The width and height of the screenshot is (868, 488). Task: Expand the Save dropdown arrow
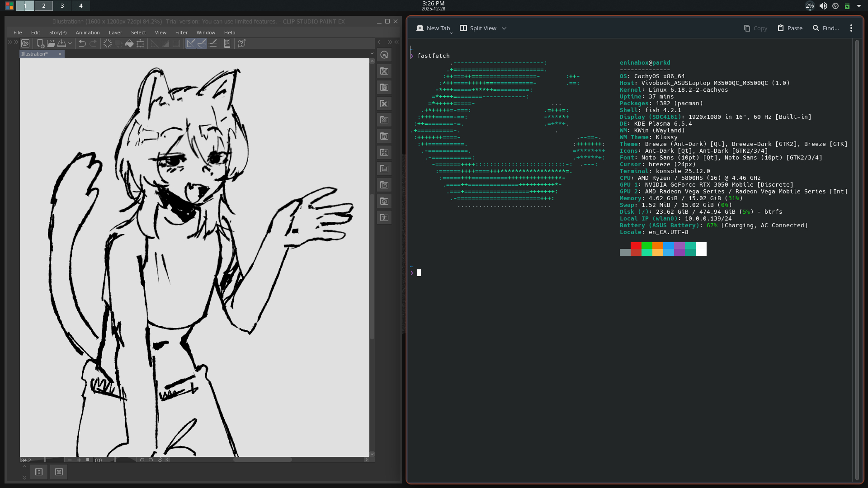pyautogui.click(x=70, y=44)
